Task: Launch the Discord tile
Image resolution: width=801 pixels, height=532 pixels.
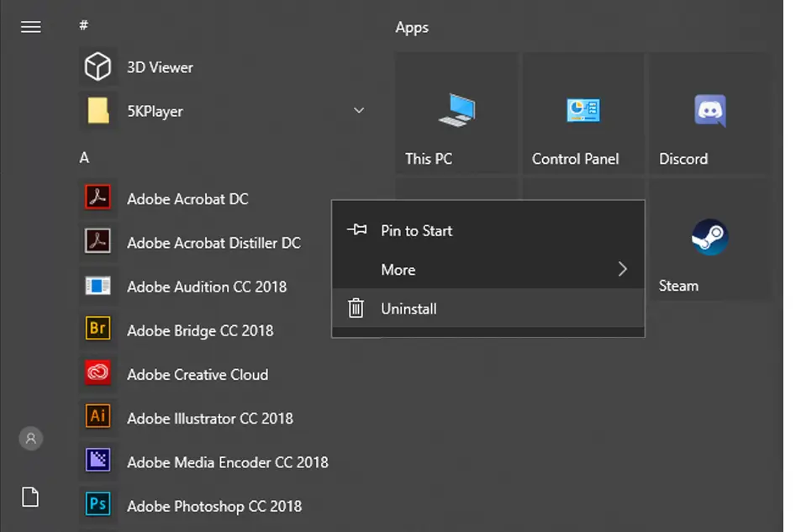Action: click(x=709, y=113)
